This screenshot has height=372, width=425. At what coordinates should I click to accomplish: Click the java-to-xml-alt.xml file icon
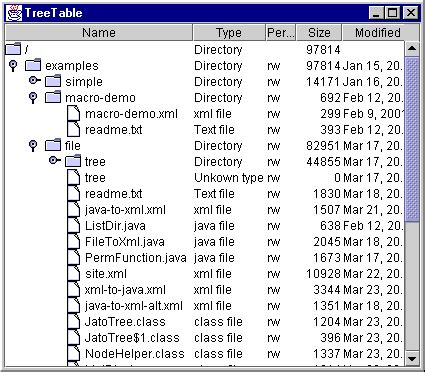pyautogui.click(x=73, y=305)
